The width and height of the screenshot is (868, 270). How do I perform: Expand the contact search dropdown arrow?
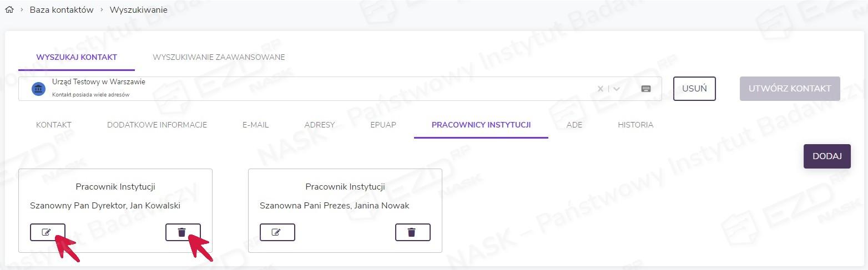pos(617,89)
